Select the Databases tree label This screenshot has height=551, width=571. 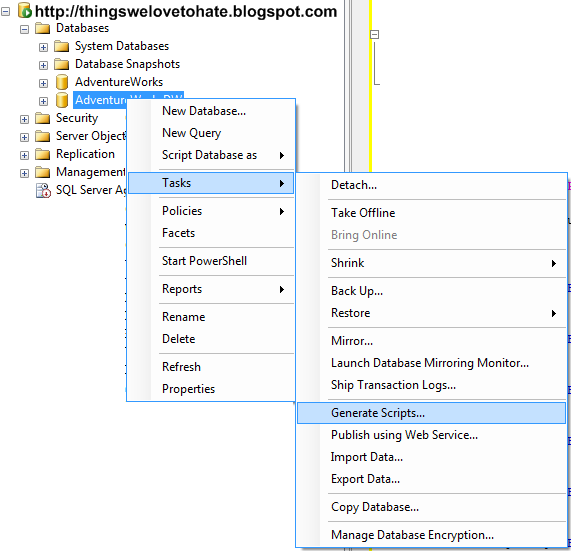click(x=83, y=28)
